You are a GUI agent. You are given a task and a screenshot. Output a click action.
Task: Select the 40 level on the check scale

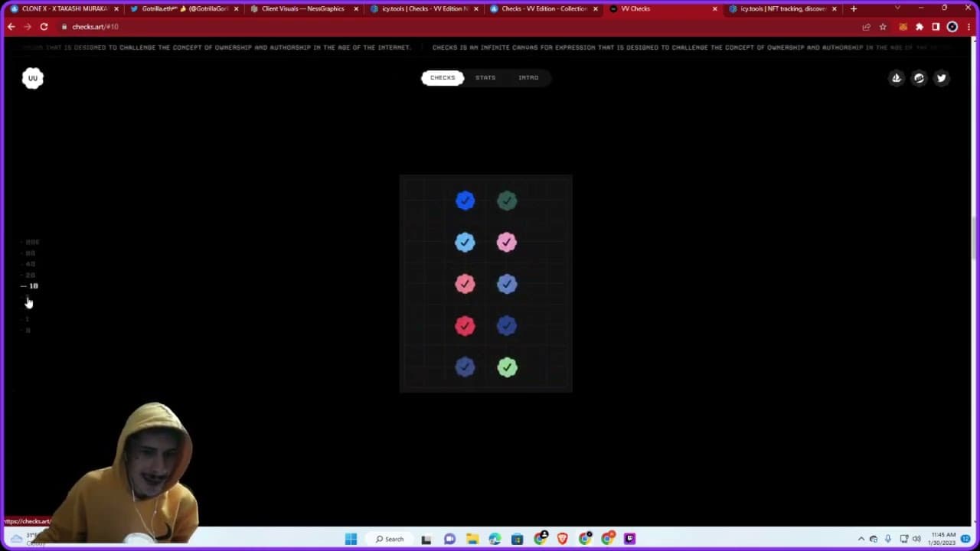point(30,264)
